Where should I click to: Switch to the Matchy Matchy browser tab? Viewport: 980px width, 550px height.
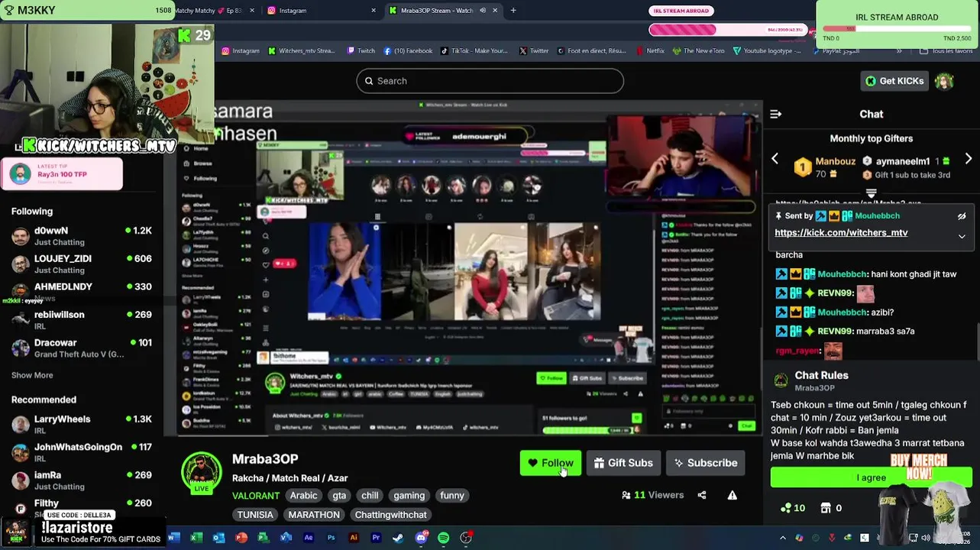click(x=212, y=11)
